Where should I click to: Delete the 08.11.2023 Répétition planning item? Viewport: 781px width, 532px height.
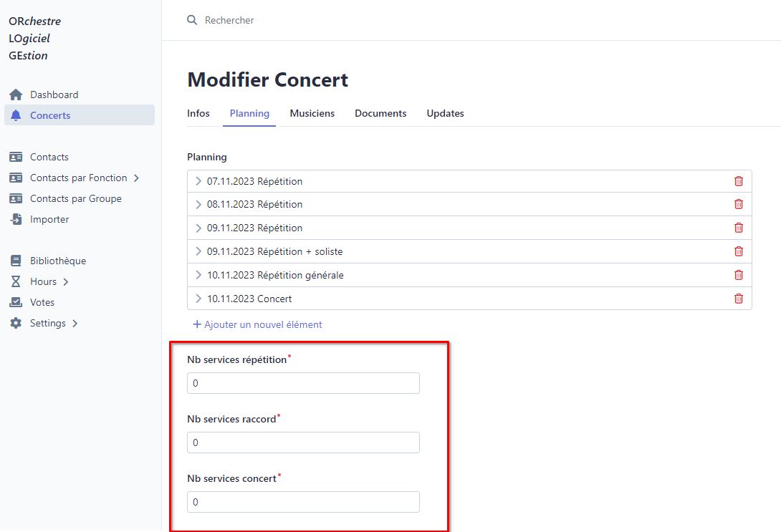click(x=739, y=204)
